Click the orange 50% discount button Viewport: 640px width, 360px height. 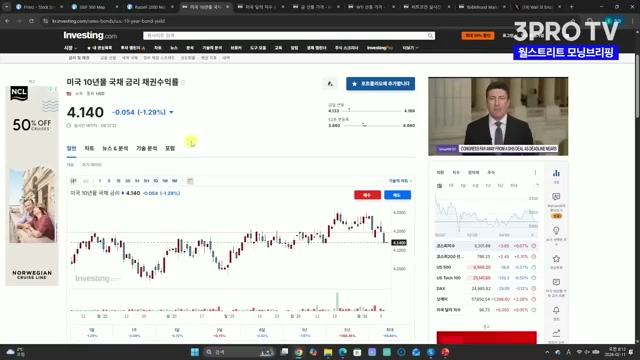click(478, 36)
